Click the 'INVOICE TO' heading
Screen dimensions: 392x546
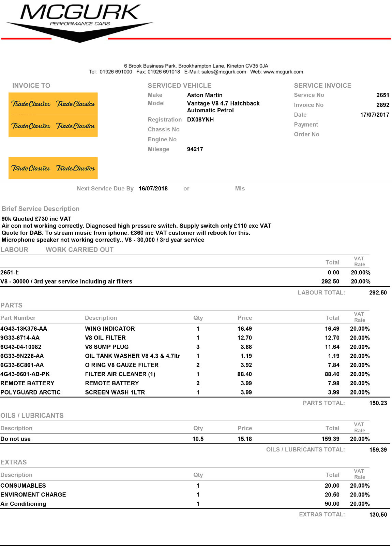[x=31, y=86]
